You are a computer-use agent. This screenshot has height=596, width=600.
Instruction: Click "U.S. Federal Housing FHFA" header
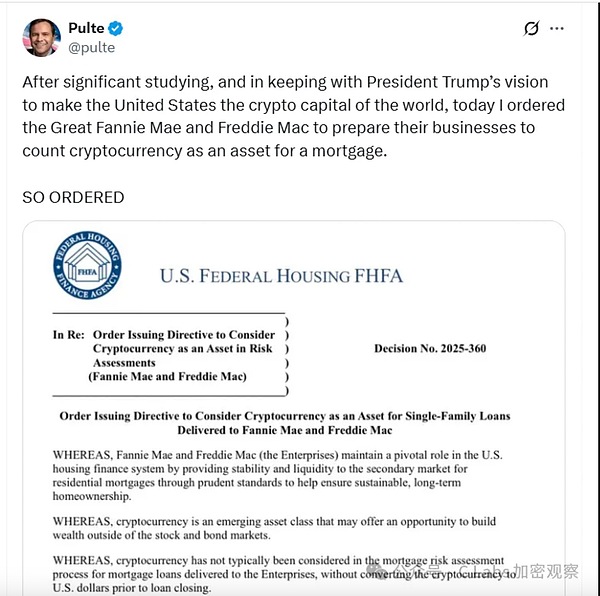coord(283,276)
